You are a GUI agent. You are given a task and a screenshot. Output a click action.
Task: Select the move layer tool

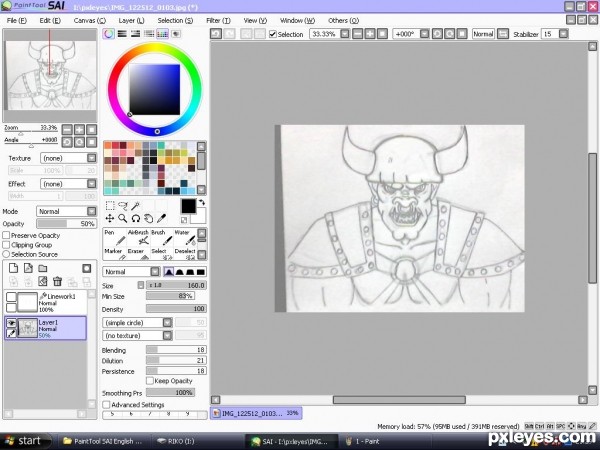110,218
